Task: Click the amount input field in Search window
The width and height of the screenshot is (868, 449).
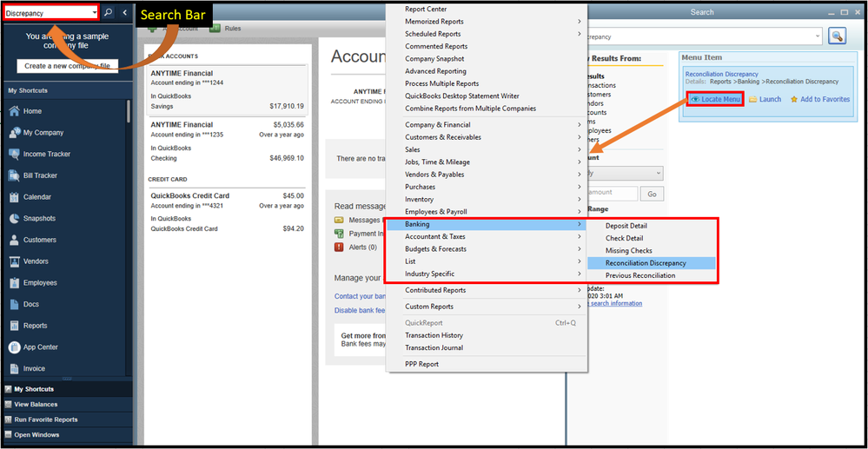Action: pos(611,194)
